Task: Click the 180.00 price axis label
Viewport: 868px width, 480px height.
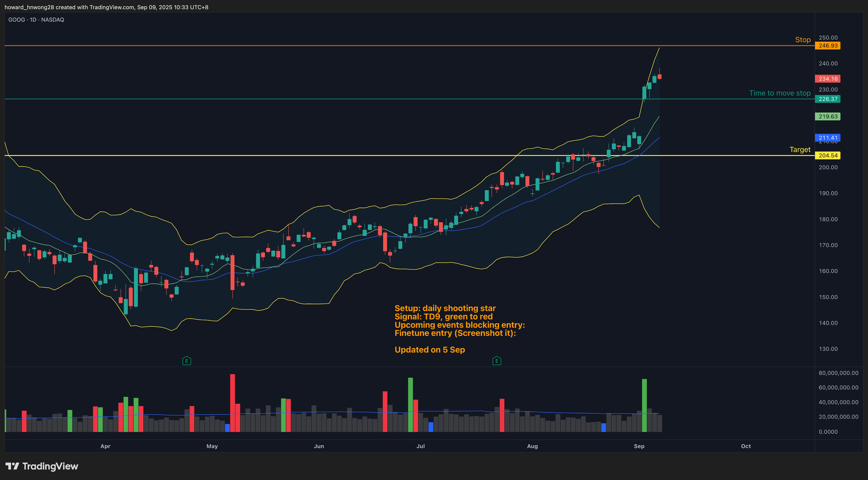Action: coord(828,219)
